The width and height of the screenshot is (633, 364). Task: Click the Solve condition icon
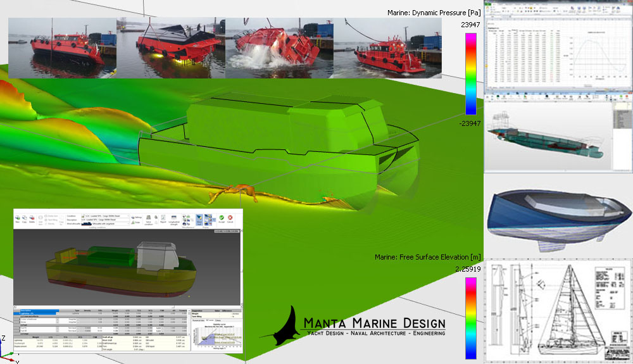(149, 219)
